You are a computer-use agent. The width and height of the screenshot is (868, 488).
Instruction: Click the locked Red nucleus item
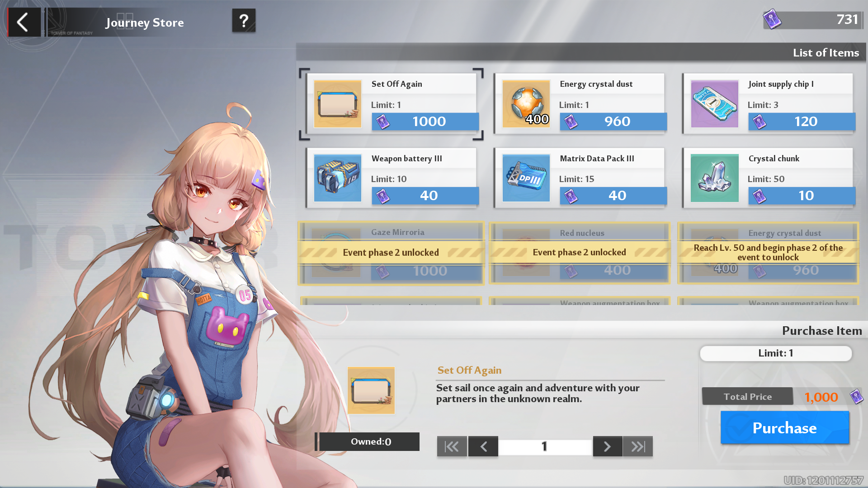tap(579, 253)
